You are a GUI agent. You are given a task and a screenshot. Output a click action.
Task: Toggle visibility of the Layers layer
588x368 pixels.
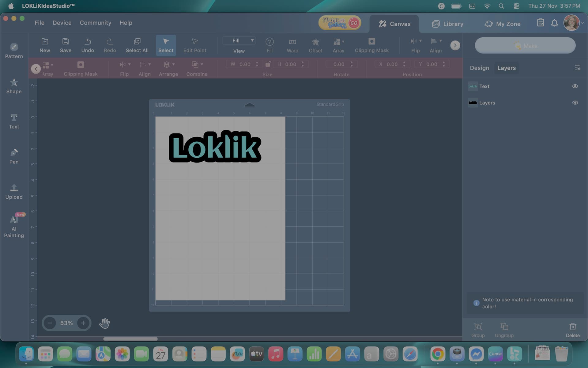tap(575, 103)
